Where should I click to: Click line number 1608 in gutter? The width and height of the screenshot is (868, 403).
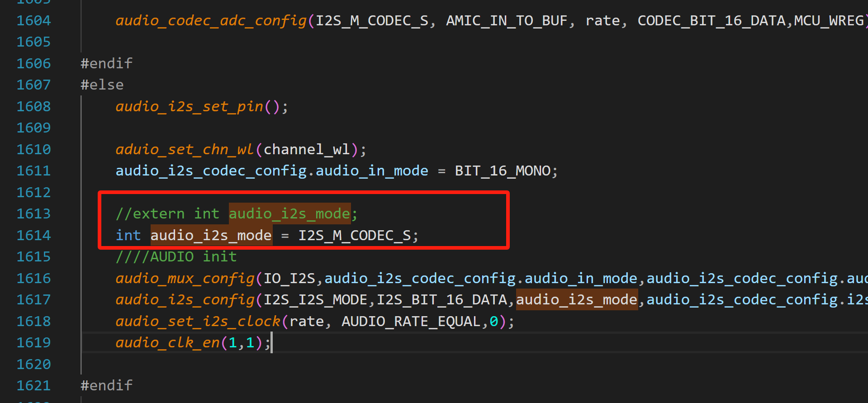[34, 107]
